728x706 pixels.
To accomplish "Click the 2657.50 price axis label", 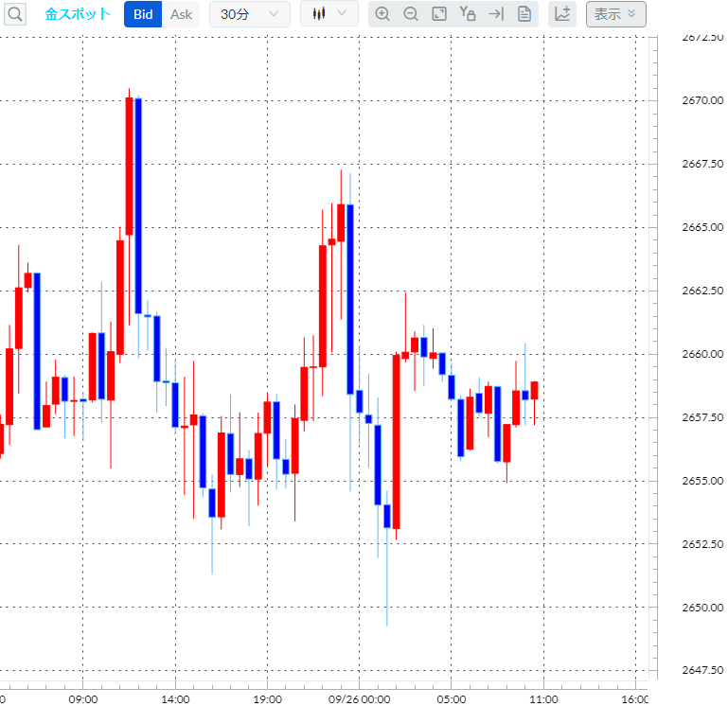I will point(702,417).
